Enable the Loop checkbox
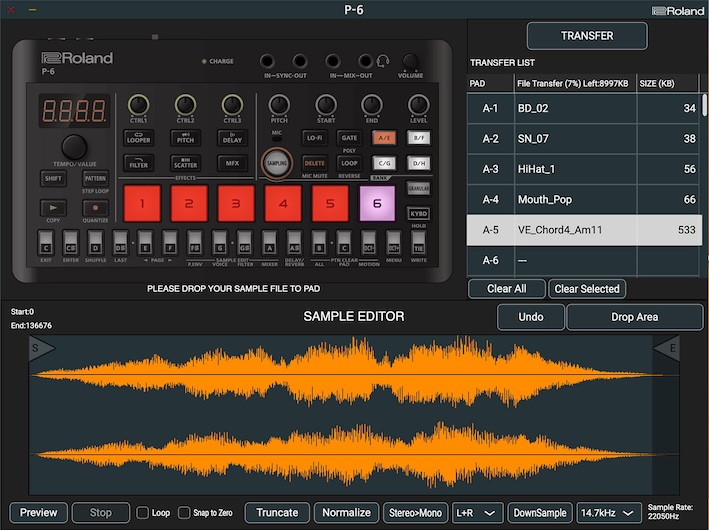The height and width of the screenshot is (530, 709). (x=142, y=512)
